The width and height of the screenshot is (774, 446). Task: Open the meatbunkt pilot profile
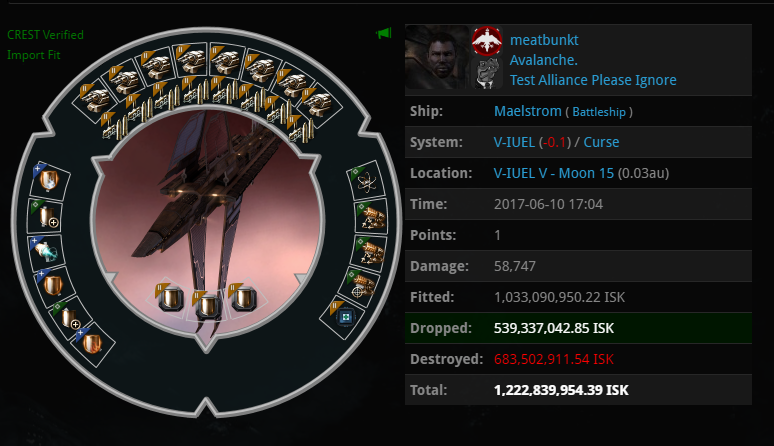point(544,40)
